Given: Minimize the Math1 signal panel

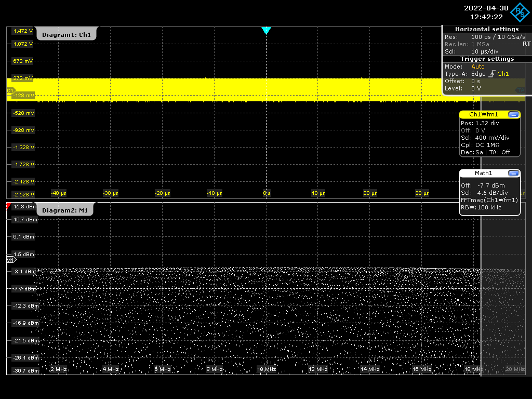Looking at the screenshot, I should pos(514,174).
